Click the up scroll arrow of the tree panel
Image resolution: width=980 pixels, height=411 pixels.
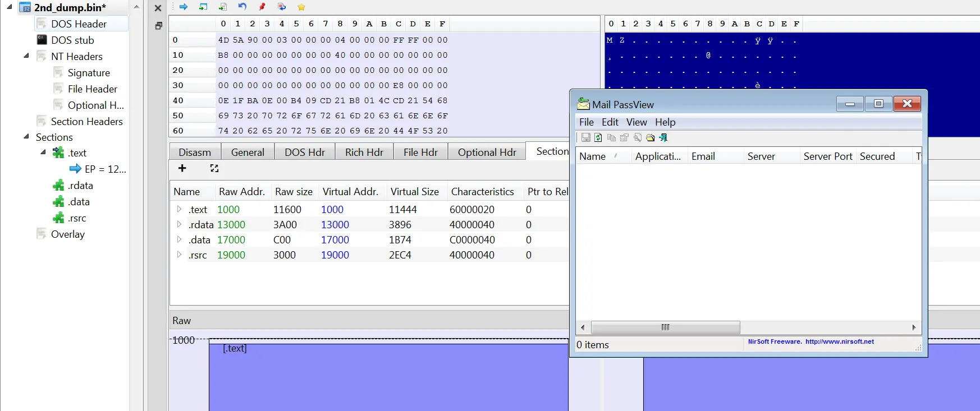coord(136,7)
